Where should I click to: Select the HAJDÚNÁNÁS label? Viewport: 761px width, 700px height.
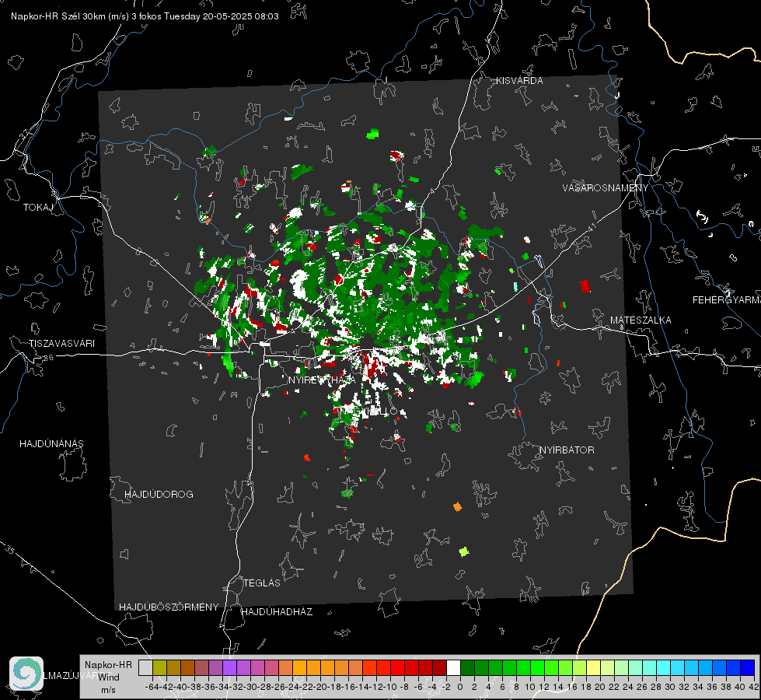click(51, 444)
